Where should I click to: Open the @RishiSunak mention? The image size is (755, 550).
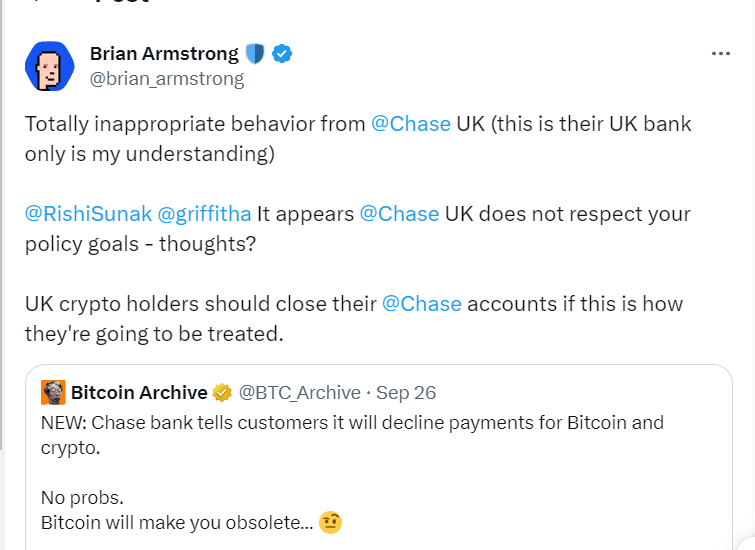87,214
